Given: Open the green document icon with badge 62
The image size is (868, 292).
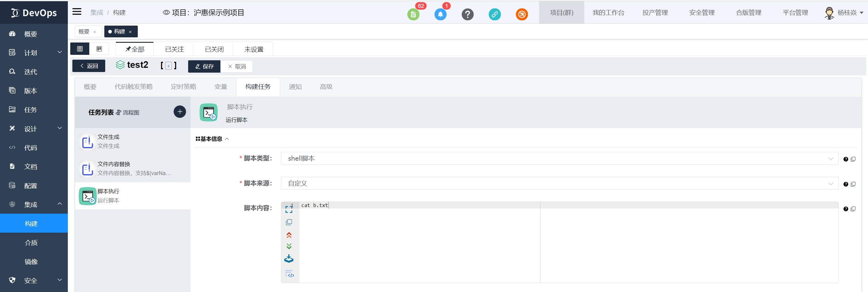Looking at the screenshot, I should coord(413,14).
